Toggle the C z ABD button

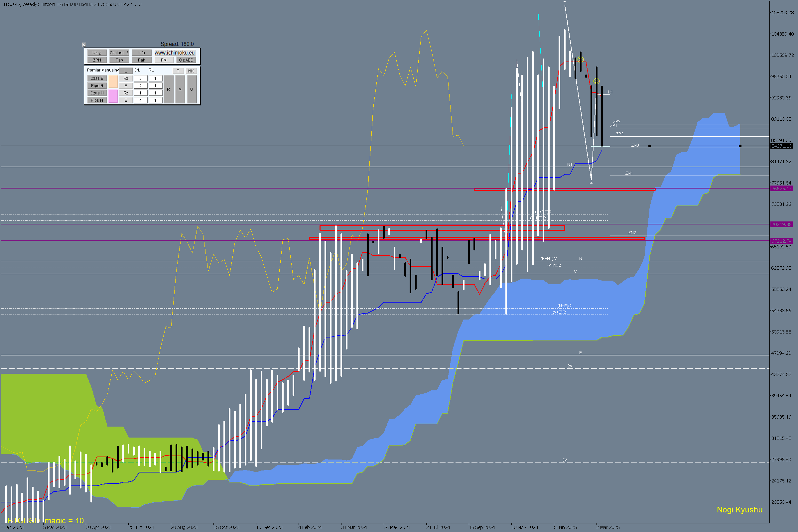click(x=186, y=60)
